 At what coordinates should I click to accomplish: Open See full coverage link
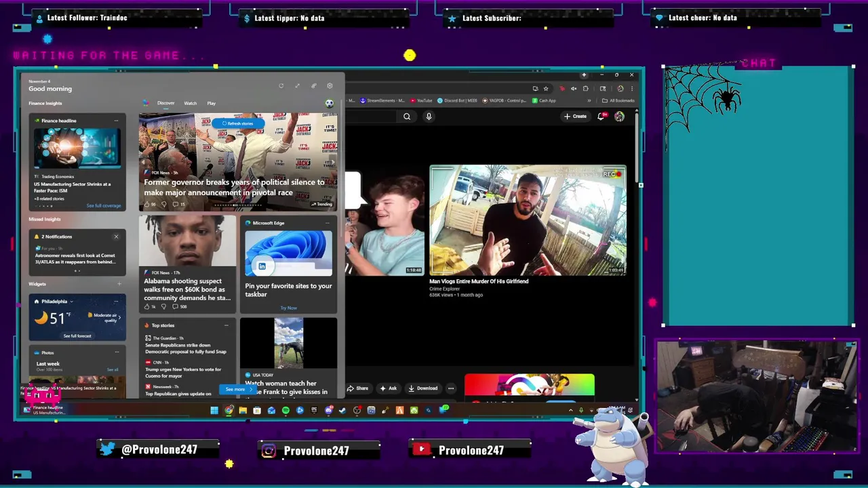click(x=104, y=205)
